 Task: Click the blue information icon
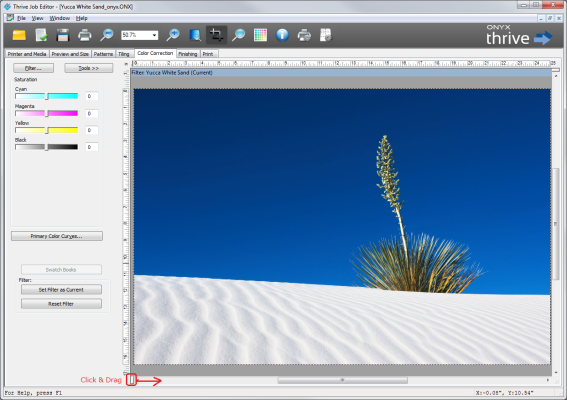(282, 35)
